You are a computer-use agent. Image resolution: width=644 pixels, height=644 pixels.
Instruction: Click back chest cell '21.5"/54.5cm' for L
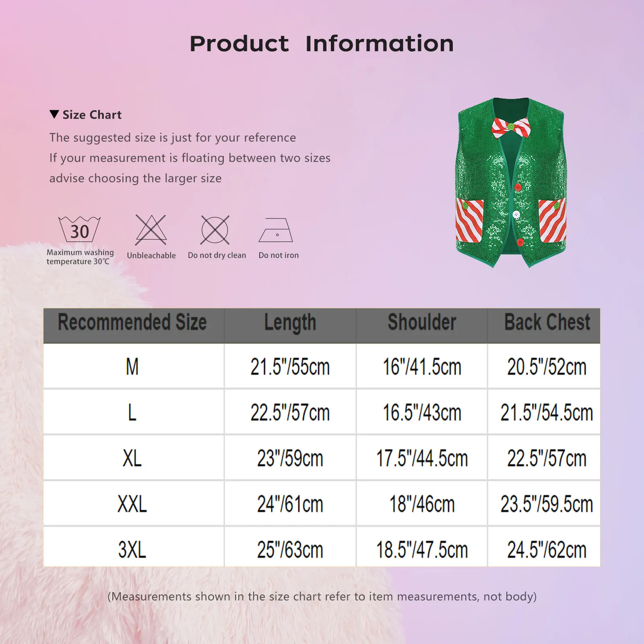544,412
